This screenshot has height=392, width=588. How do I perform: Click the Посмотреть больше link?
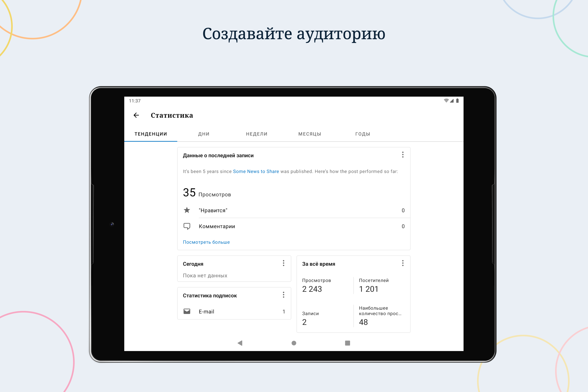pos(206,242)
